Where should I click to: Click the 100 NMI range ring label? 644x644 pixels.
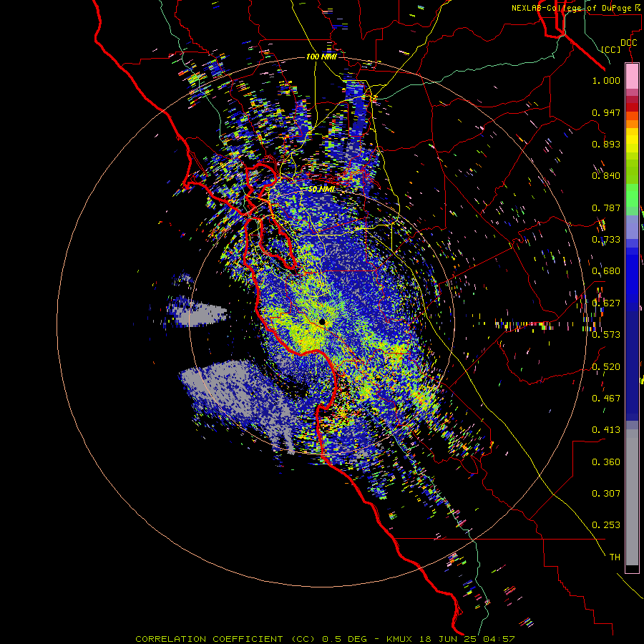pyautogui.click(x=321, y=57)
